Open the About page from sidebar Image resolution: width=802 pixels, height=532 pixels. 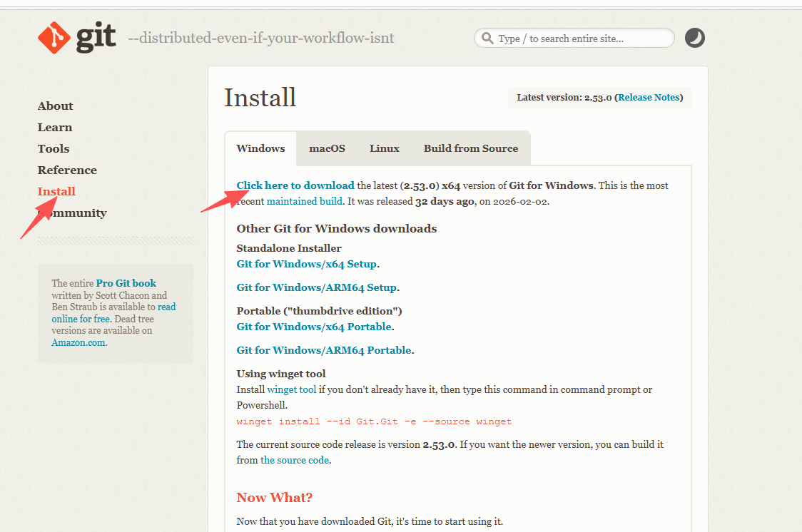coord(55,106)
